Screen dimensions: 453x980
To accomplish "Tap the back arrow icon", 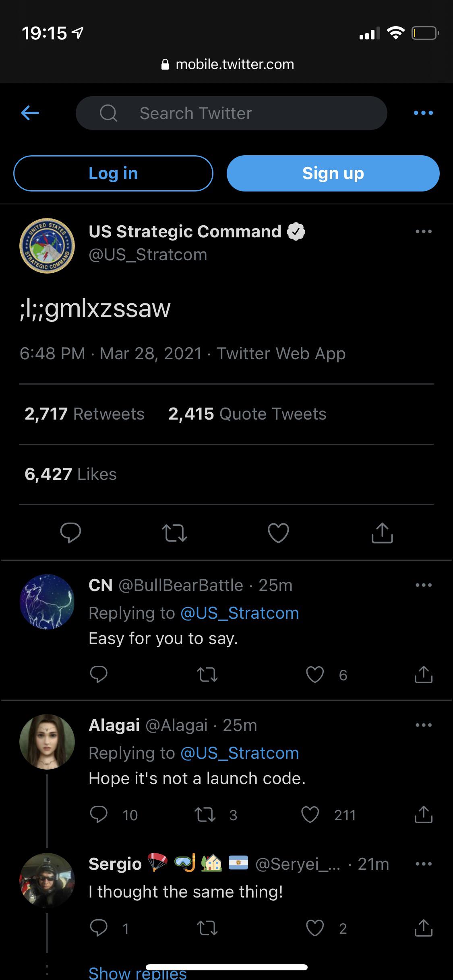I will point(30,113).
